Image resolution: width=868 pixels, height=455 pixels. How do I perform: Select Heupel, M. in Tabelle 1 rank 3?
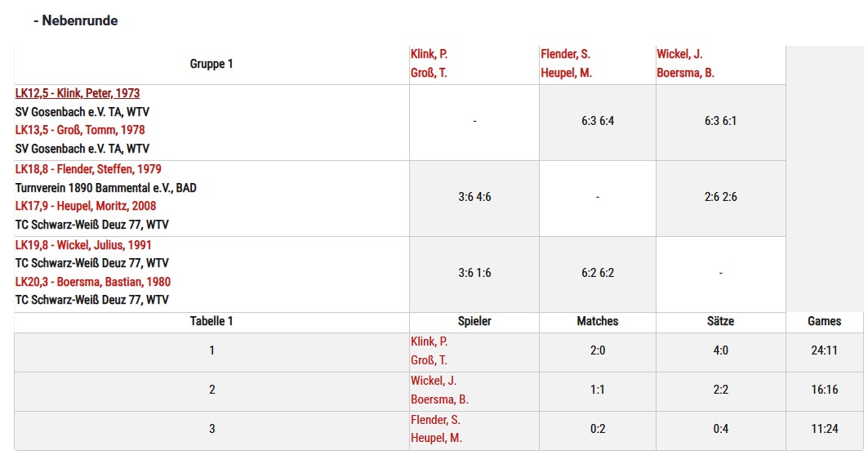(436, 438)
